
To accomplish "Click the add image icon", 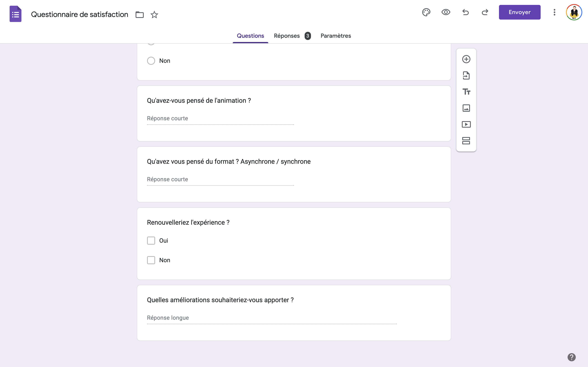I will [x=466, y=108].
